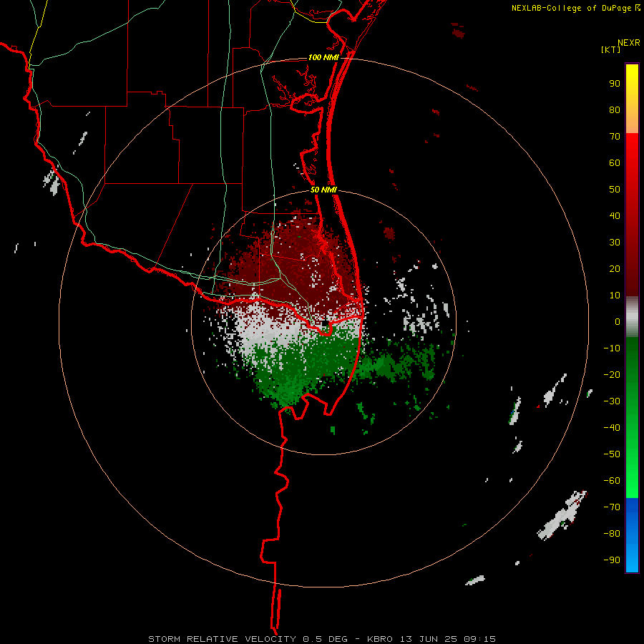Viewport: 644px width, 644px height.
Task: Click the 40 value on the velocity scale
Action: click(615, 216)
